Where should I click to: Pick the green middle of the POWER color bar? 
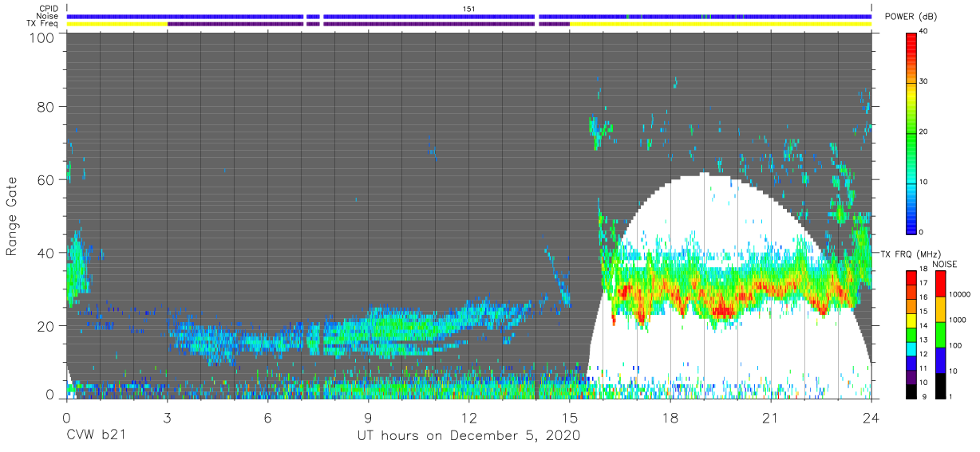click(x=911, y=132)
